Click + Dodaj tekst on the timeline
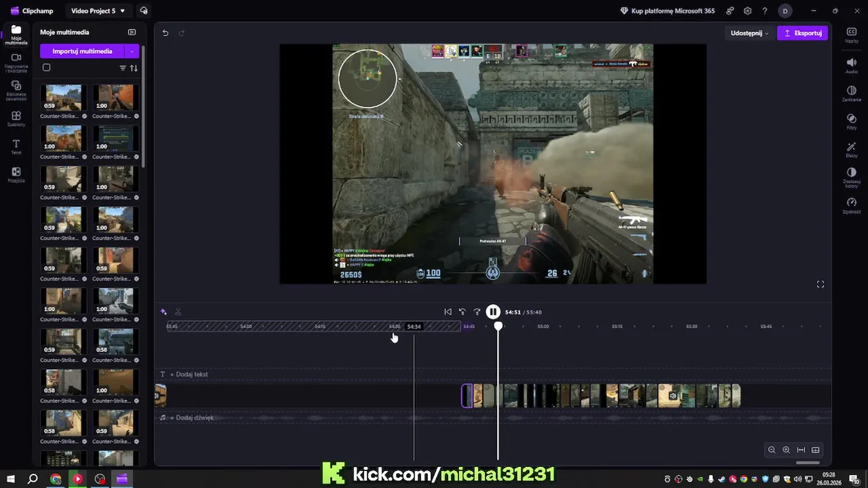This screenshot has width=868, height=488. click(189, 374)
